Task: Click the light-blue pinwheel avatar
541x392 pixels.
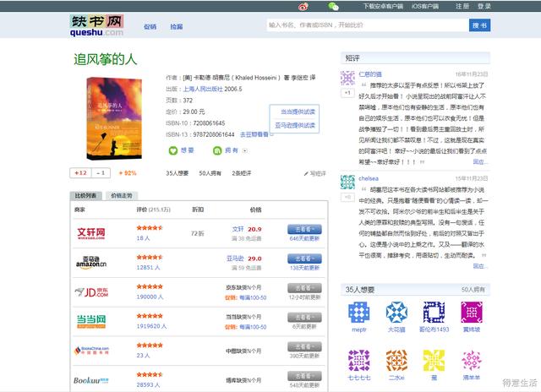Action: coord(396,313)
